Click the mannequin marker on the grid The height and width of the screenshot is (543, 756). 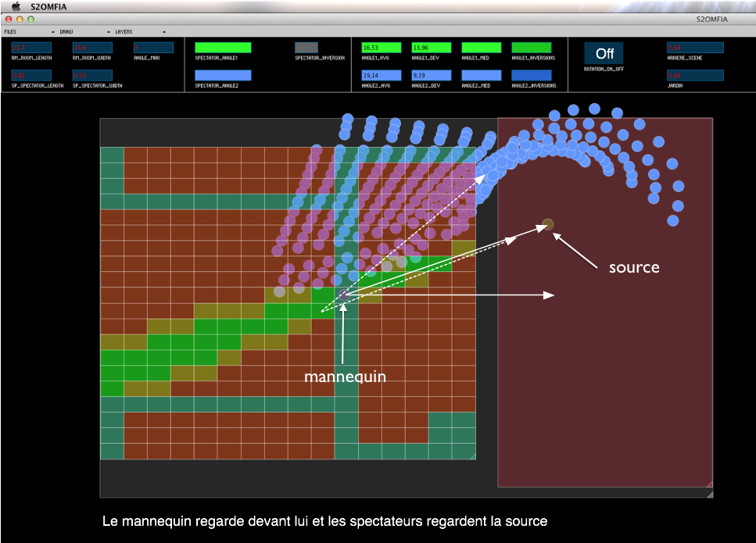pyautogui.click(x=344, y=295)
